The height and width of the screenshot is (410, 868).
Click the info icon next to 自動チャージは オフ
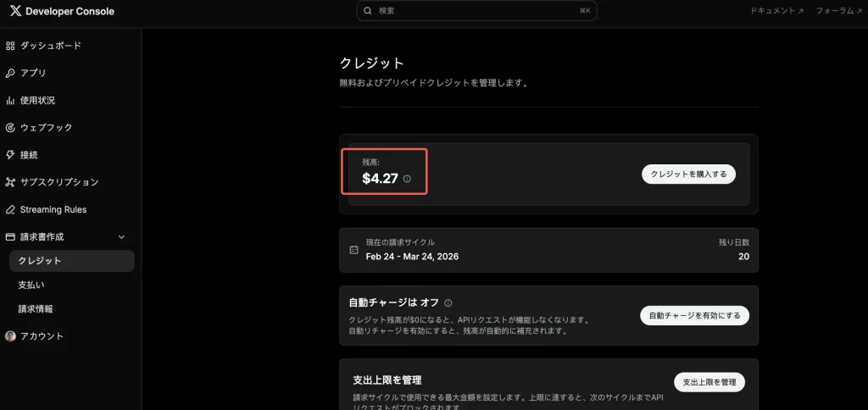point(448,303)
